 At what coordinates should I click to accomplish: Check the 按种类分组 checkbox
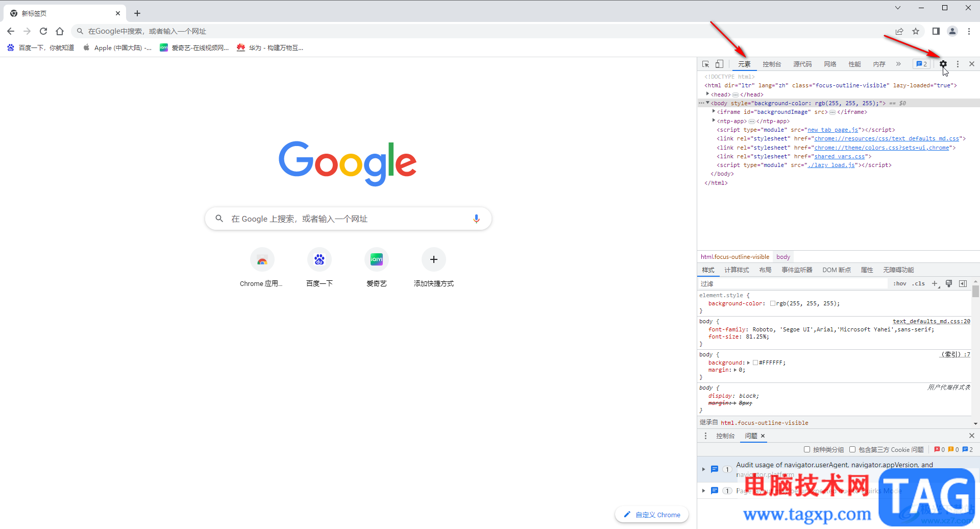(807, 450)
